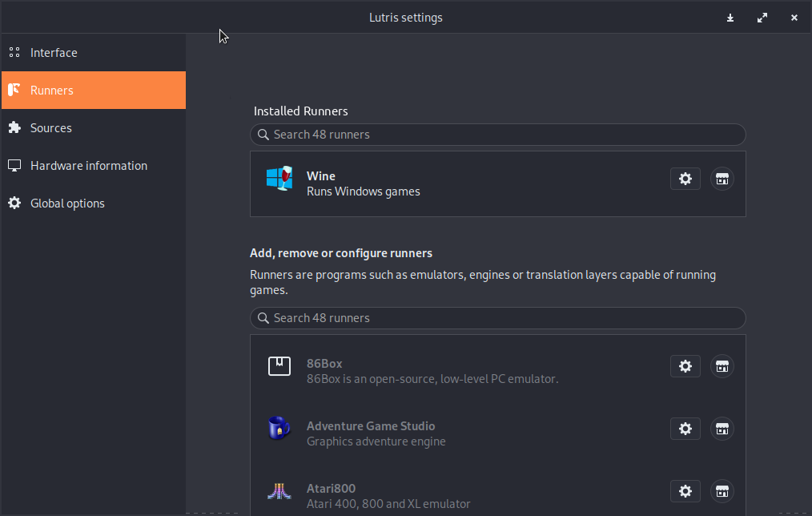Click the search field under configure runners

tap(497, 317)
